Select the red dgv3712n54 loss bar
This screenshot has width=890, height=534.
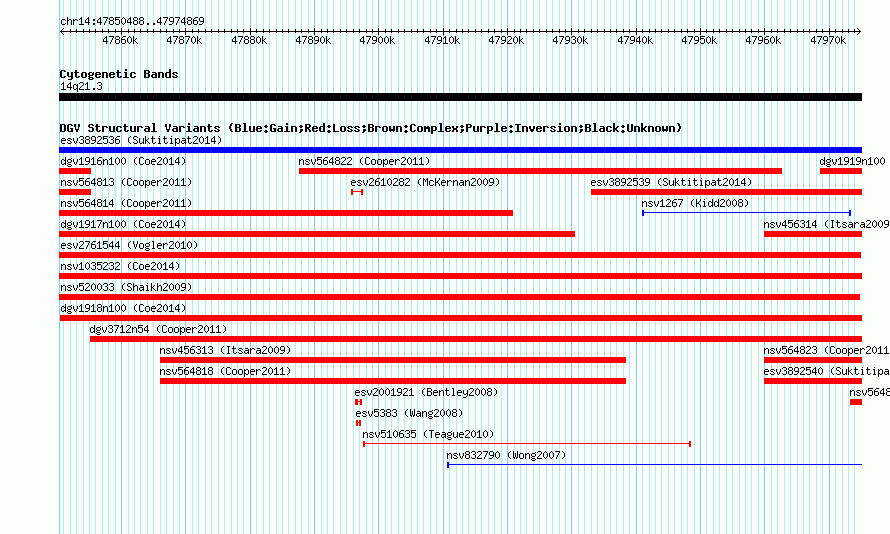click(x=476, y=339)
